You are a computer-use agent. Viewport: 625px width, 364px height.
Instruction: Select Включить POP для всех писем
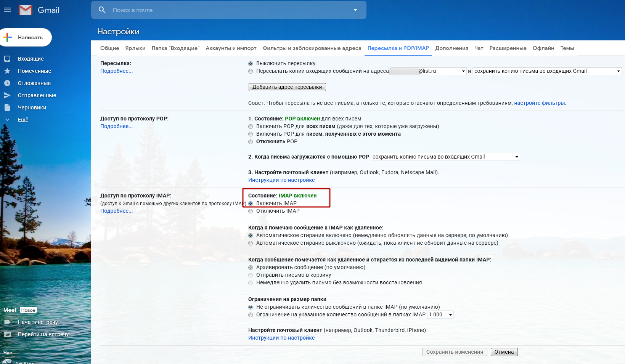(x=251, y=127)
